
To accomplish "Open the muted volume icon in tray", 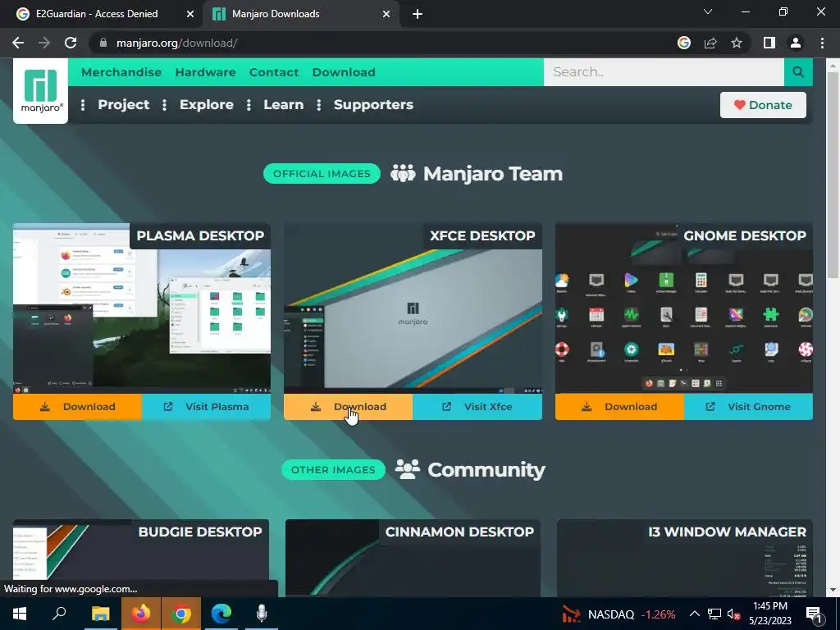I will pyautogui.click(x=733, y=614).
